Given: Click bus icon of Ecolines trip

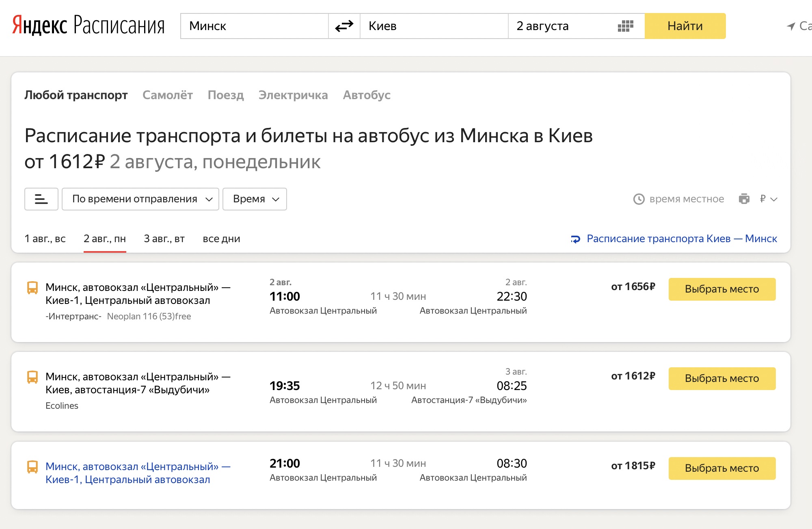Looking at the screenshot, I should [x=32, y=377].
